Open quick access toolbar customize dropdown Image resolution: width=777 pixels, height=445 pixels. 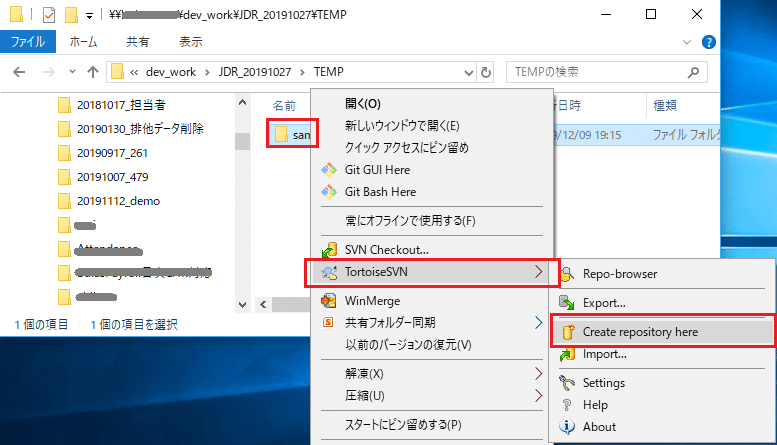coord(89,16)
